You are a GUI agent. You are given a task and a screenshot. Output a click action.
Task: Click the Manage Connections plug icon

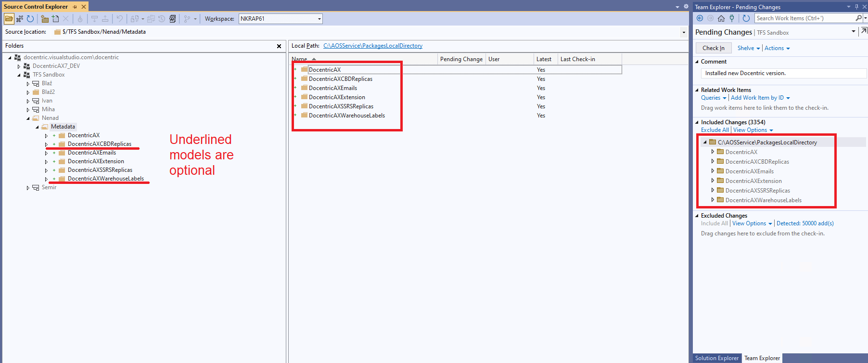(x=732, y=18)
